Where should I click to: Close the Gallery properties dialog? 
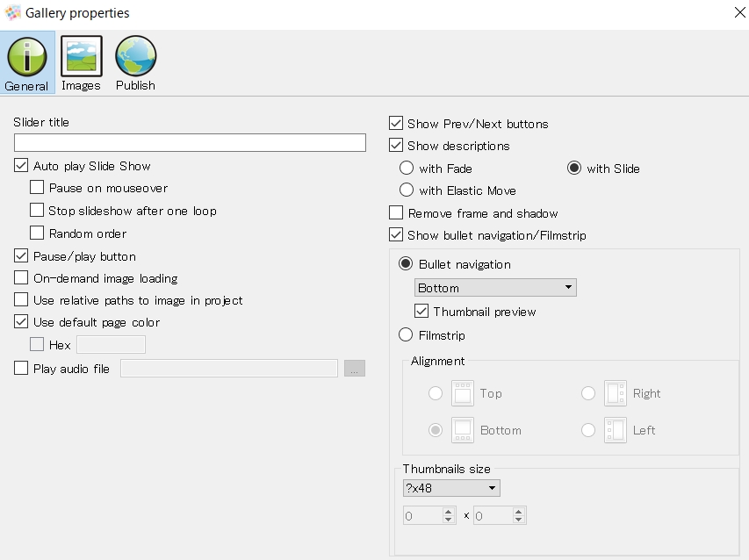pyautogui.click(x=739, y=12)
